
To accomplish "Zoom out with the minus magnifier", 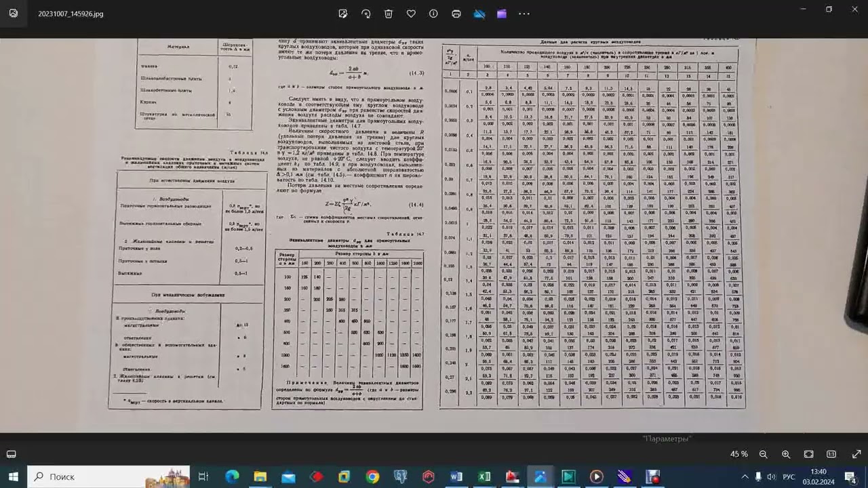I will tap(764, 454).
